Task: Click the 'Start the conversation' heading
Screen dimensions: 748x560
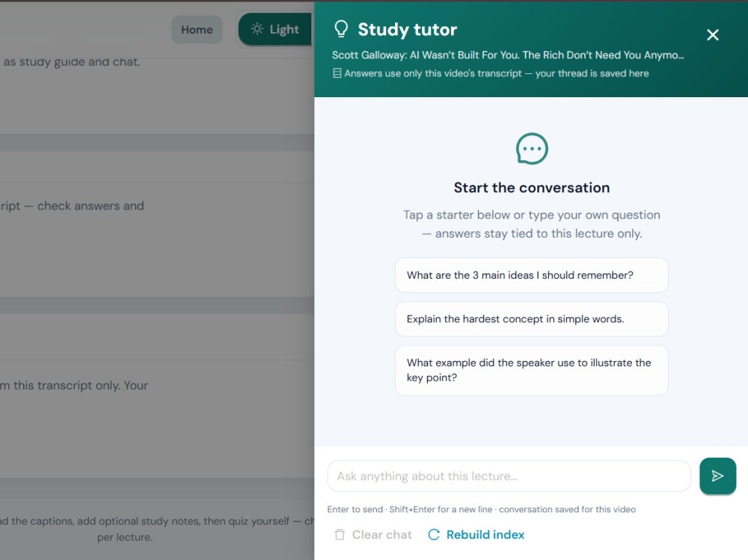Action: 531,188
